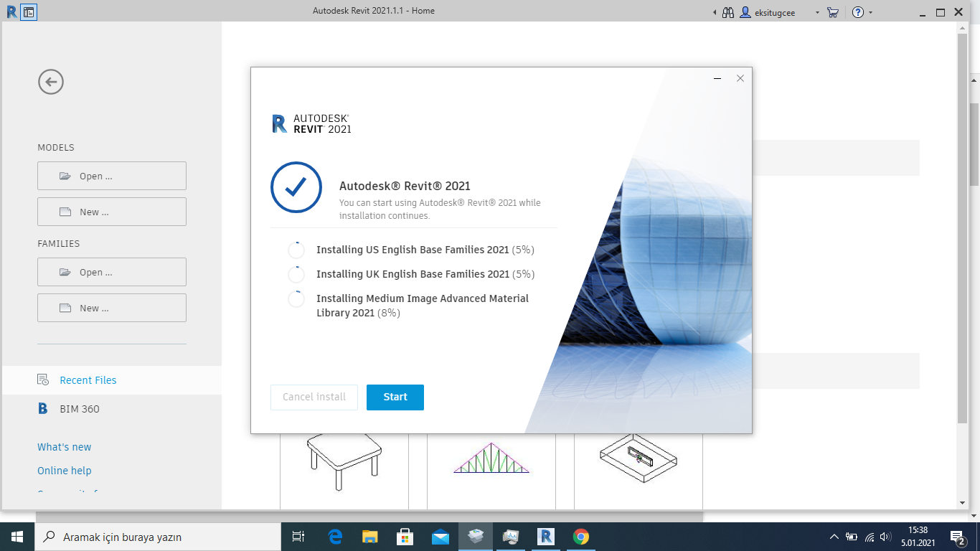
Task: Click the battery icon in the system tray
Action: point(852,537)
